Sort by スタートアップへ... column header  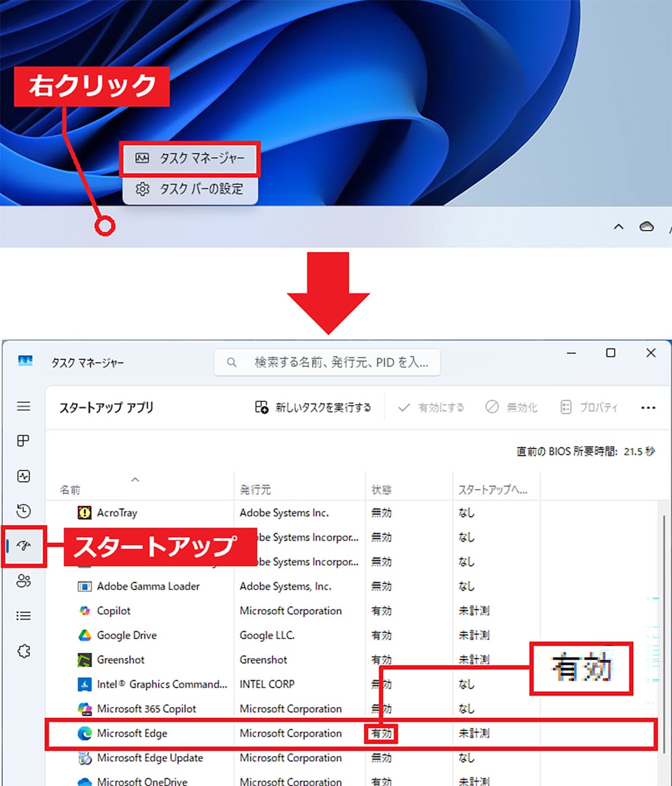(493, 490)
